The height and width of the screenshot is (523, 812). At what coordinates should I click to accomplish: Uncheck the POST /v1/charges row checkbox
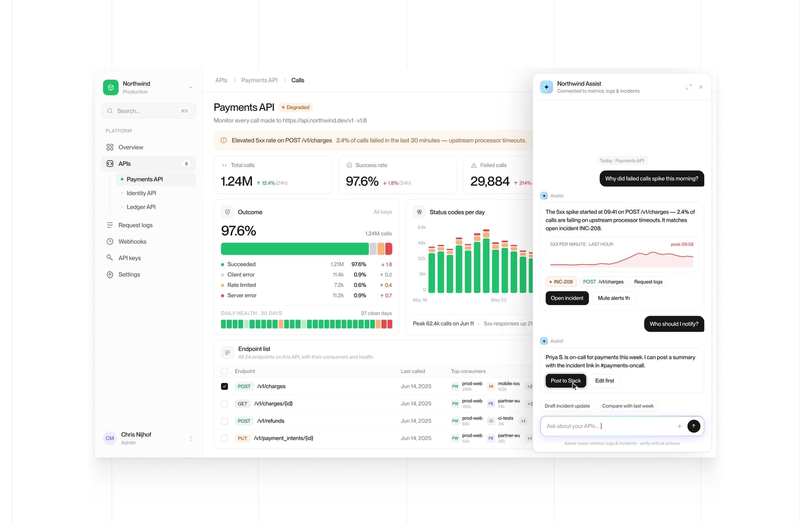pos(225,386)
